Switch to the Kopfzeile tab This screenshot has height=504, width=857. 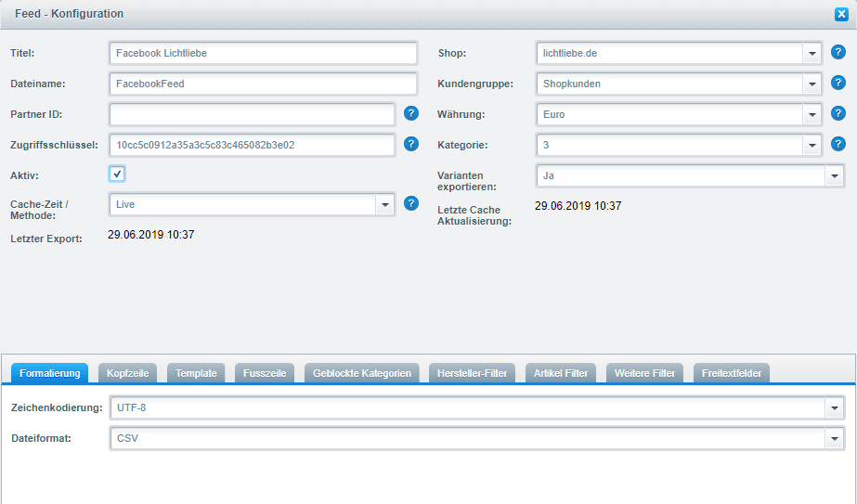click(127, 373)
